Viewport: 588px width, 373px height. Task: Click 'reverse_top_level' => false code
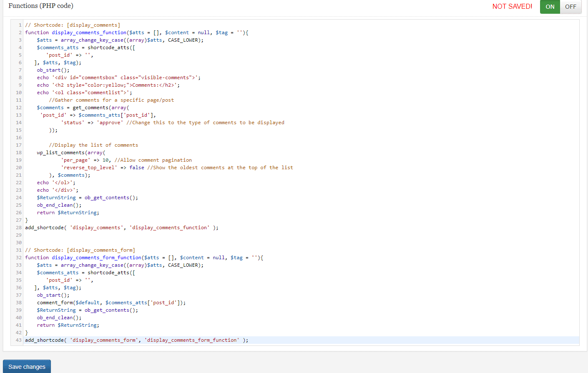tap(103, 168)
